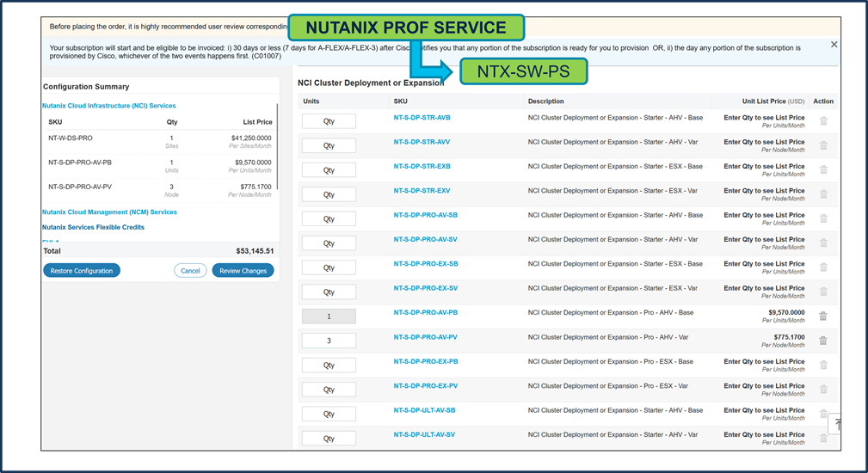The image size is (868, 473).
Task: Open SKU link NT-S-DP-PRO-EX-PB
Action: pyautogui.click(x=426, y=361)
